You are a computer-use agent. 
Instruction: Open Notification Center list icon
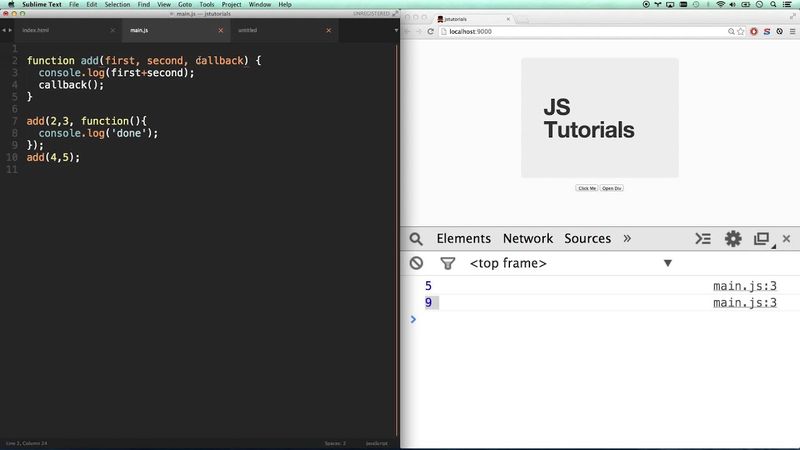[787, 5]
